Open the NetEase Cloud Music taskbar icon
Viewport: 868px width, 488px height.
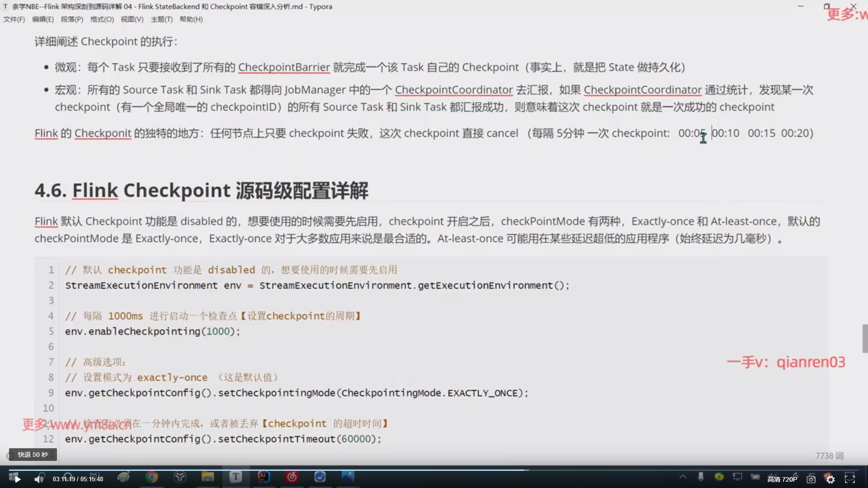tap(292, 477)
